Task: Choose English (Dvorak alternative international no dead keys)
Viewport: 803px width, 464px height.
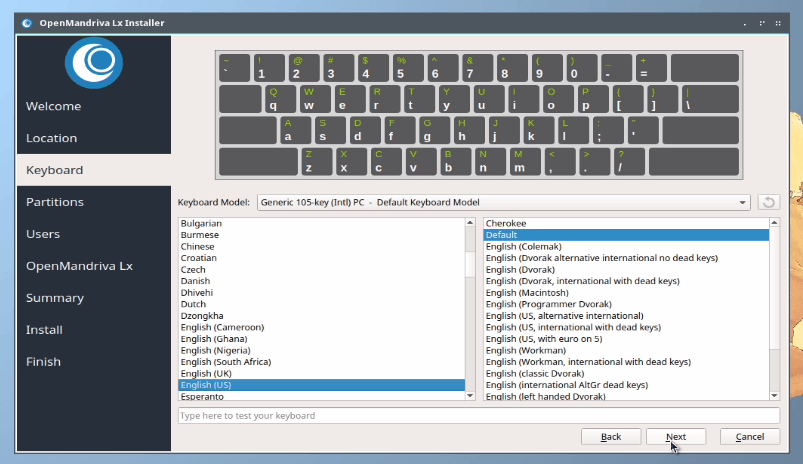Action: pos(626,258)
